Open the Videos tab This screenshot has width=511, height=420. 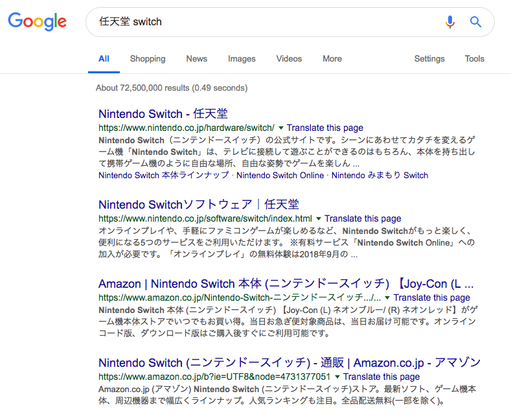point(289,59)
